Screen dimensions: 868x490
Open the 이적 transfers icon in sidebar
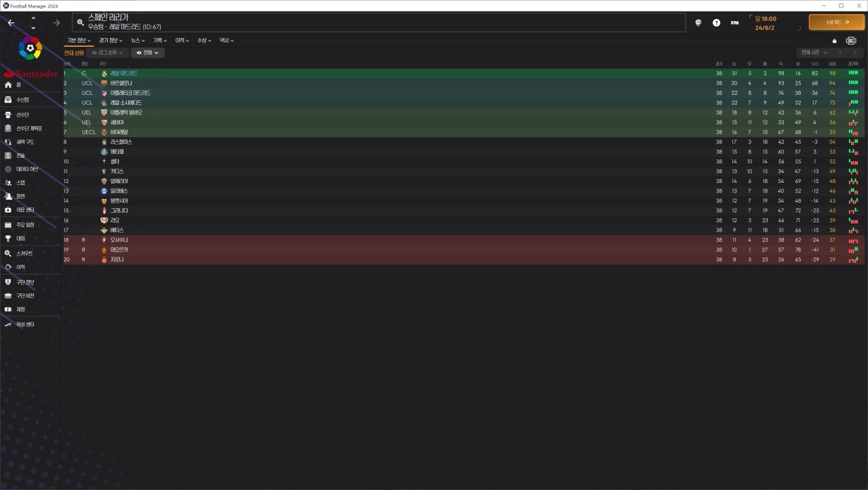point(8,267)
